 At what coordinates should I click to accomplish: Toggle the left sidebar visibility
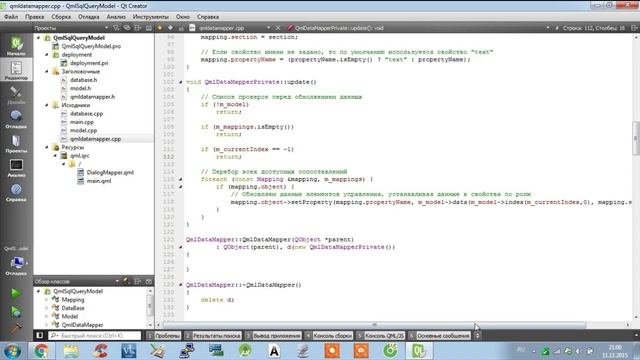40,336
